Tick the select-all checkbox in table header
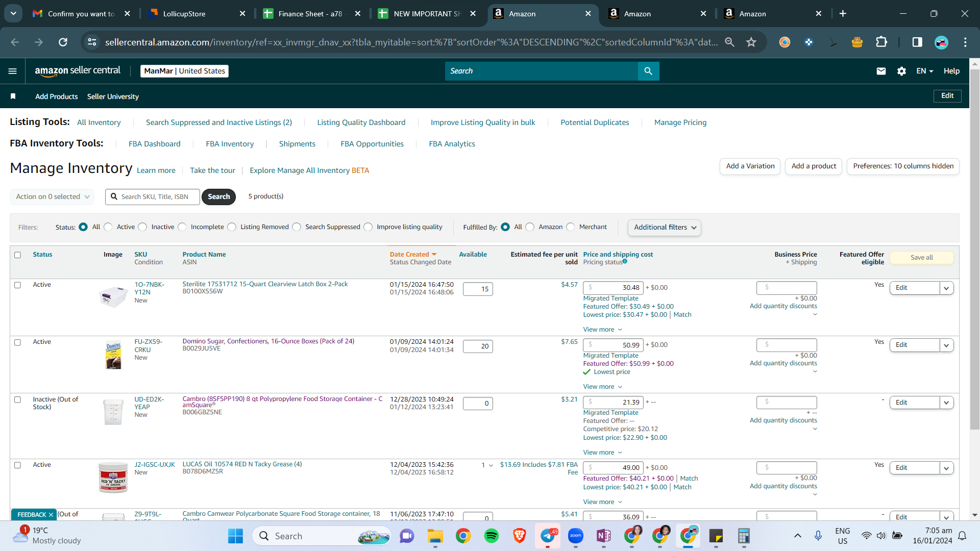This screenshot has height=551, width=980. (x=18, y=255)
